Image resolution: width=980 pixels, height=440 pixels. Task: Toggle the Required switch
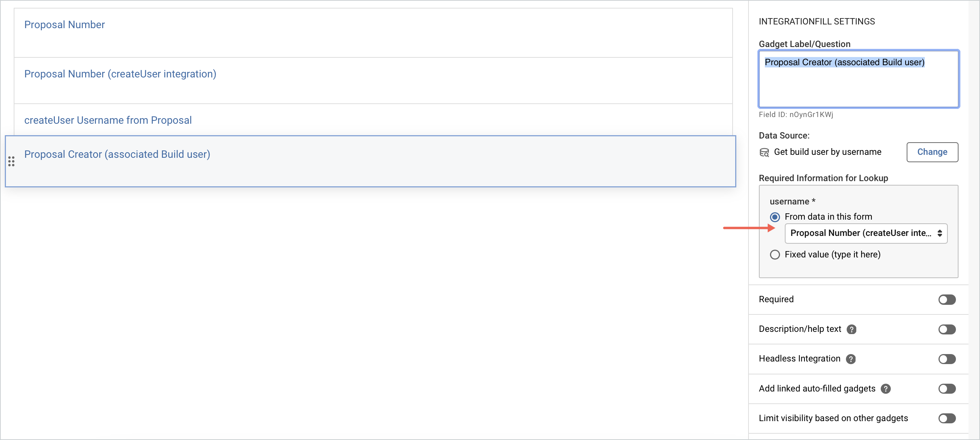[947, 300]
